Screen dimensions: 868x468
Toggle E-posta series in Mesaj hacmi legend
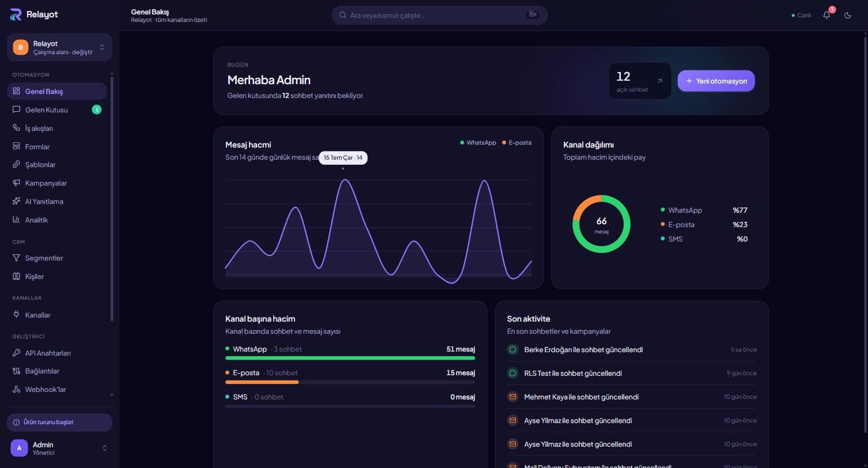[516, 142]
